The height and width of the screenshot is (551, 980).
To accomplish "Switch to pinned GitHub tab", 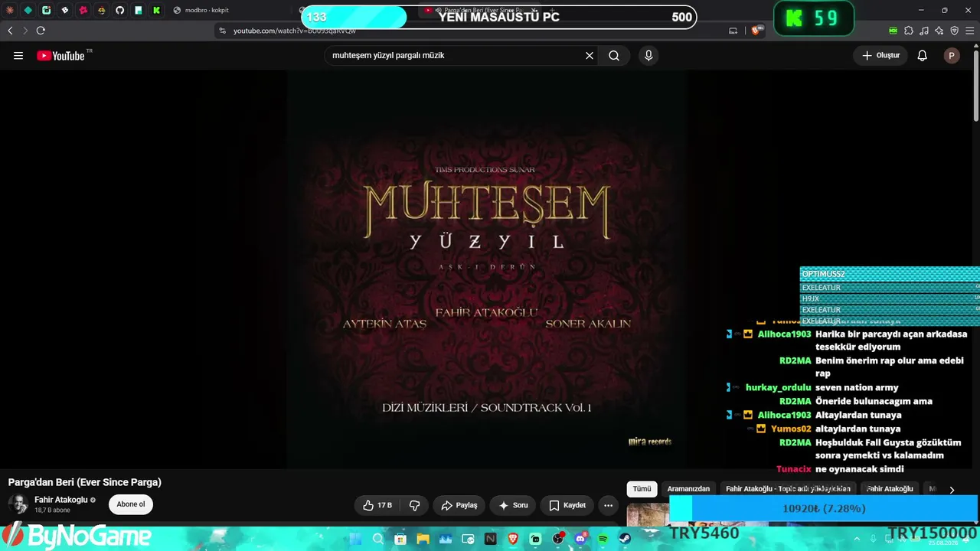I will coord(120,10).
